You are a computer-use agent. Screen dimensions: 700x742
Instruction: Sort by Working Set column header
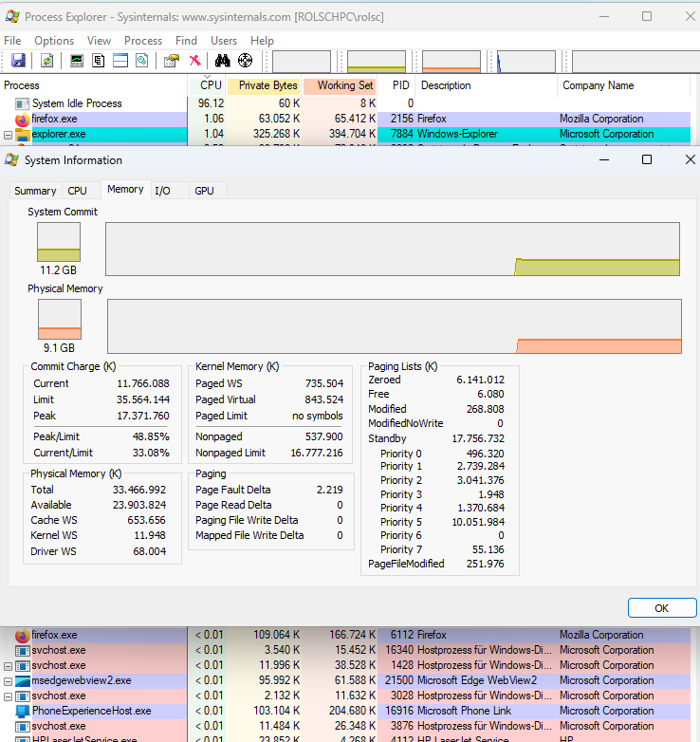[x=341, y=85]
